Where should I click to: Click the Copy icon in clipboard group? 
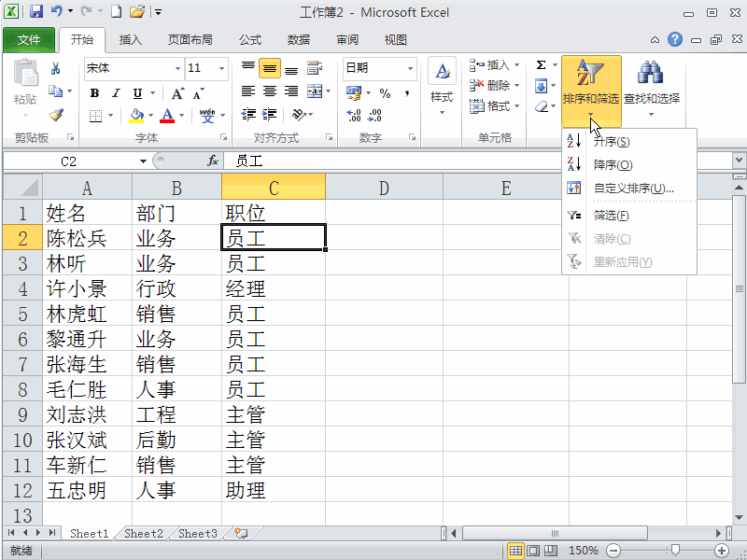(x=55, y=91)
